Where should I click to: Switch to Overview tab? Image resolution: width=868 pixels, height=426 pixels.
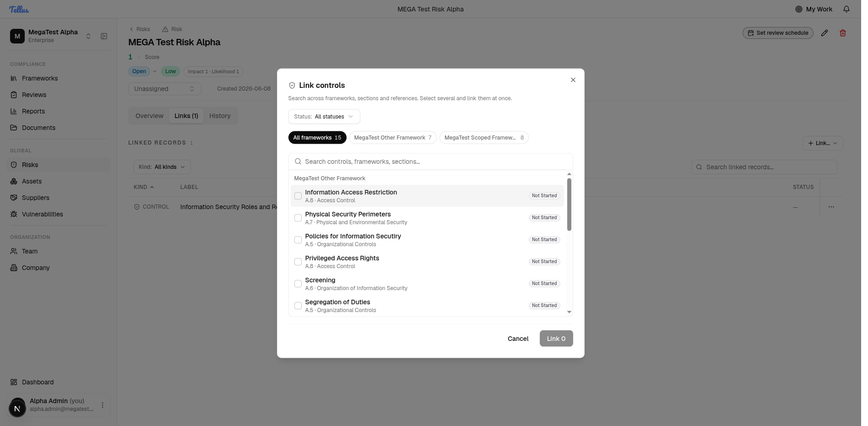149,116
